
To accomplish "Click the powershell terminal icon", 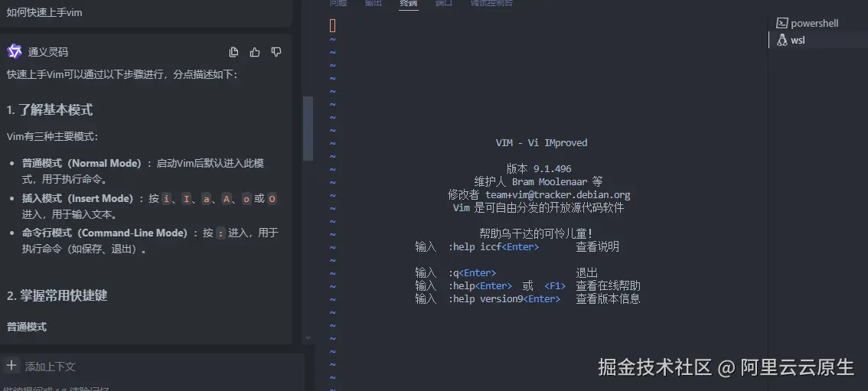I will pyautogui.click(x=782, y=23).
